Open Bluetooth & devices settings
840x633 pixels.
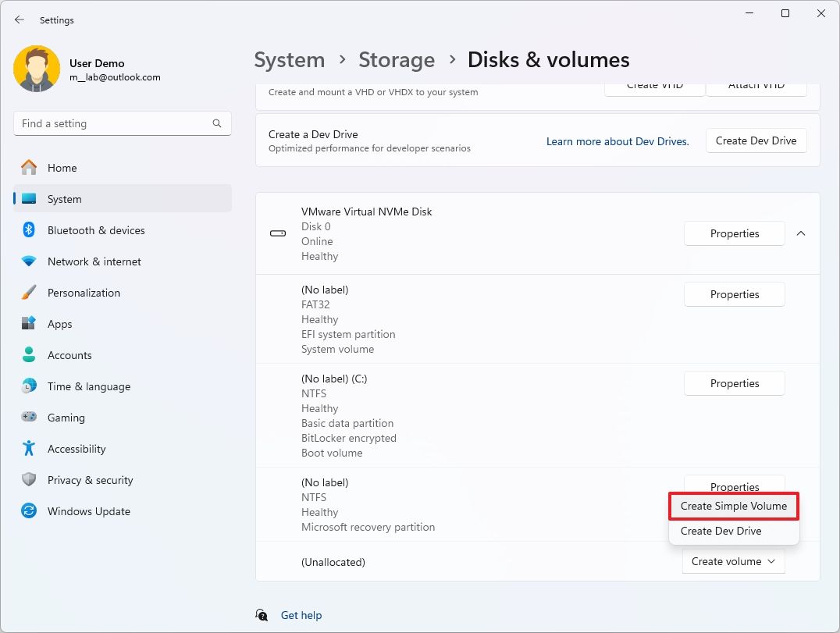click(95, 230)
